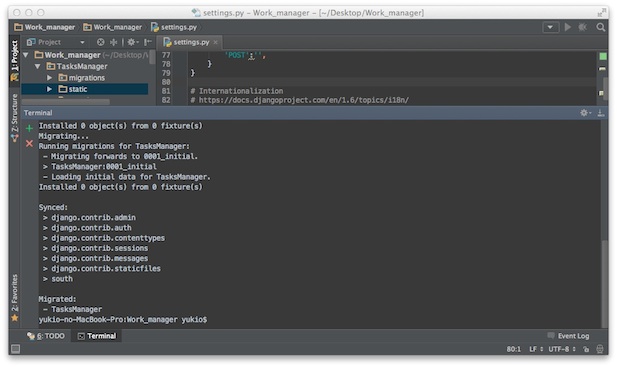Viewport: 617px width, 367px height.
Task: Open the run configuration dropdown
Action: (550, 27)
